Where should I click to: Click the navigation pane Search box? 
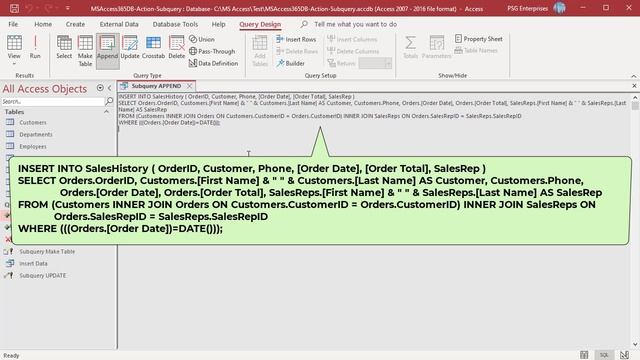[53, 101]
